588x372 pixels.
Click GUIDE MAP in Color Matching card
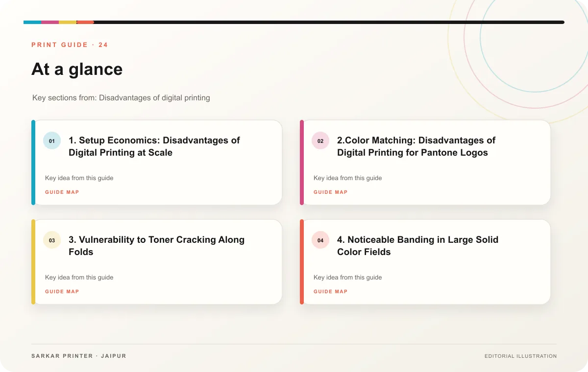[331, 192]
